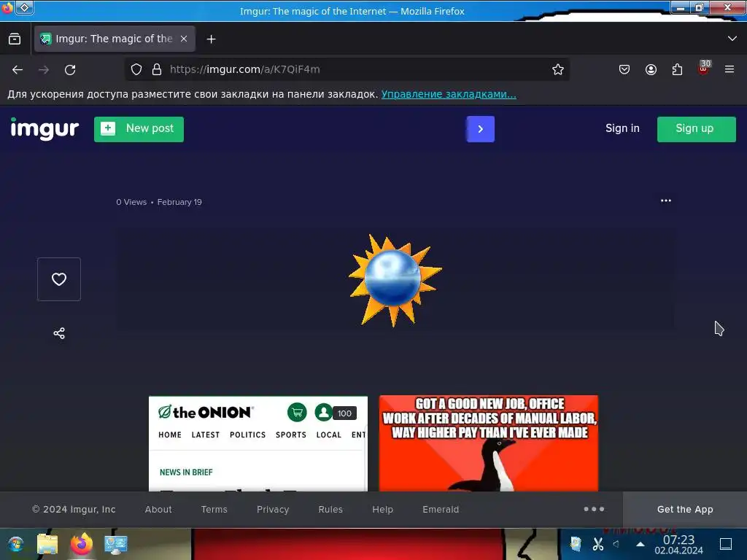Open the Start menu on taskbar

pyautogui.click(x=16, y=544)
